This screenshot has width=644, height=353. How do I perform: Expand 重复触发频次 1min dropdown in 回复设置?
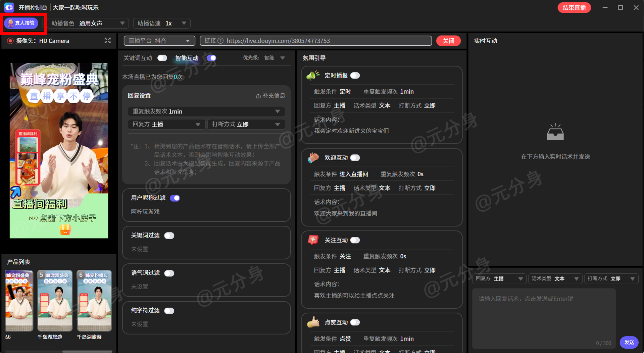tap(206, 112)
